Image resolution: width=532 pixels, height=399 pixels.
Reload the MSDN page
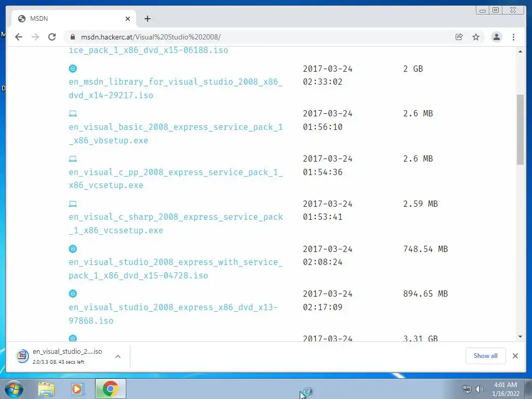[52, 37]
